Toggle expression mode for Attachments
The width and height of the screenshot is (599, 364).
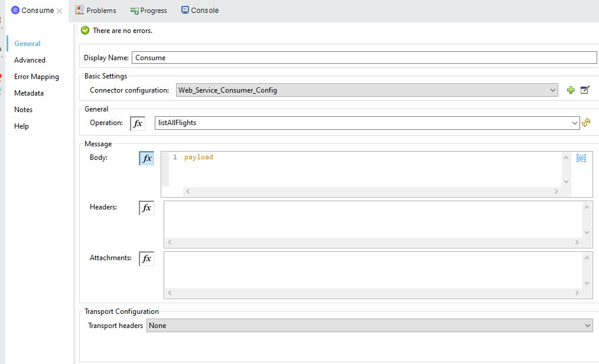(146, 258)
